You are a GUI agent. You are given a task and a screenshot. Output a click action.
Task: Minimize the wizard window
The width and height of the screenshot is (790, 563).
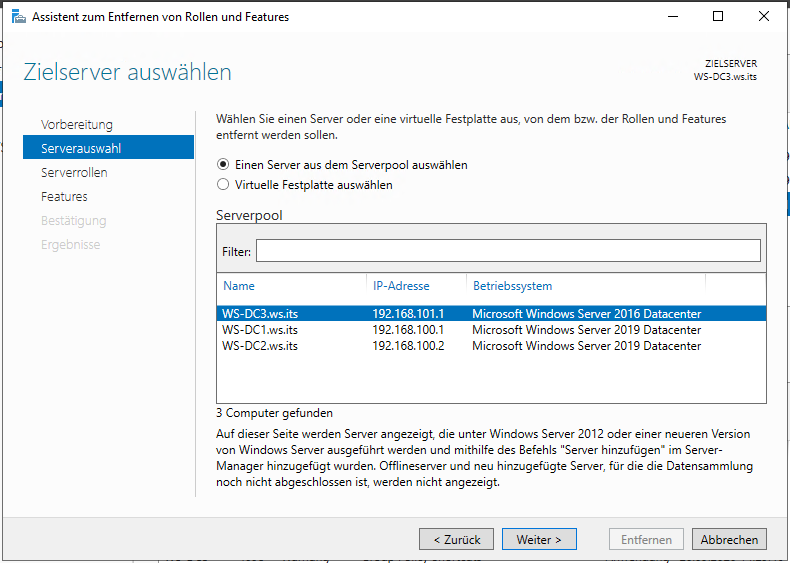pyautogui.click(x=673, y=16)
